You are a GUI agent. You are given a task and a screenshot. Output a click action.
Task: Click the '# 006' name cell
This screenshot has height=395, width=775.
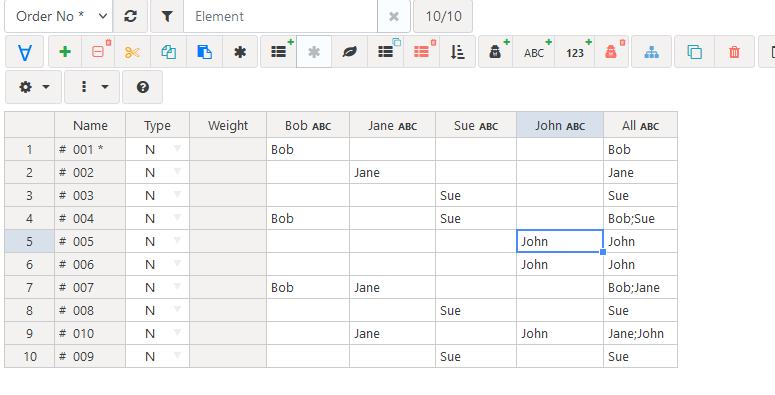click(90, 264)
